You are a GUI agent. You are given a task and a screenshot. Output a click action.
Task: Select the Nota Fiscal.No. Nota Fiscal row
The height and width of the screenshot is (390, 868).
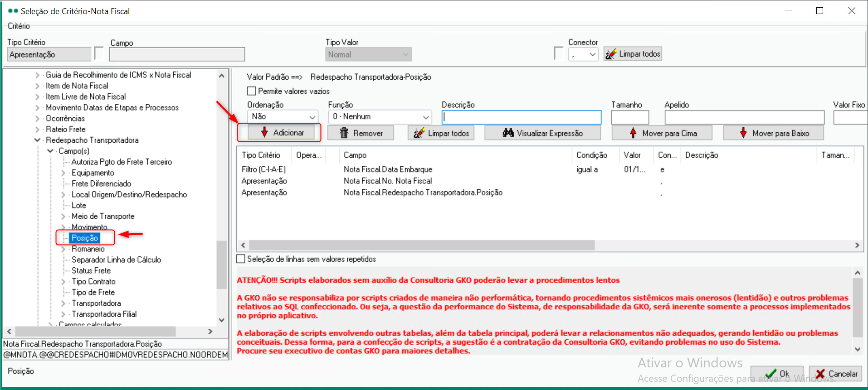[x=550, y=181]
